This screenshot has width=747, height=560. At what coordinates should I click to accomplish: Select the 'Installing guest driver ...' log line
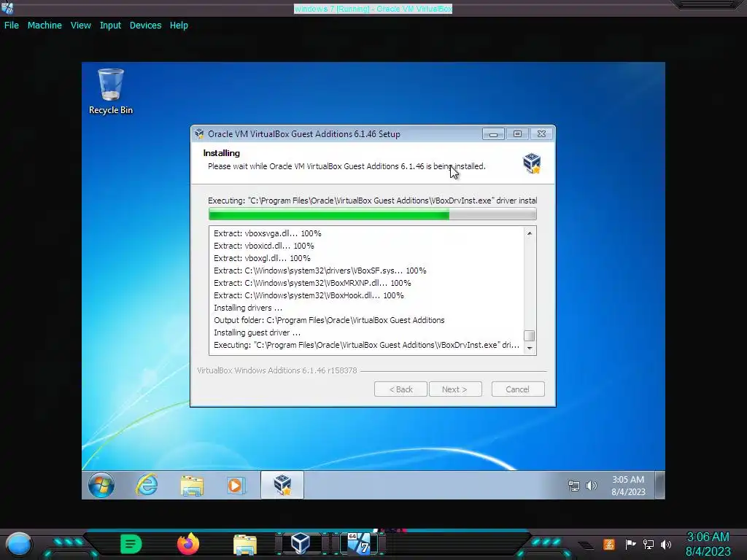(x=258, y=332)
